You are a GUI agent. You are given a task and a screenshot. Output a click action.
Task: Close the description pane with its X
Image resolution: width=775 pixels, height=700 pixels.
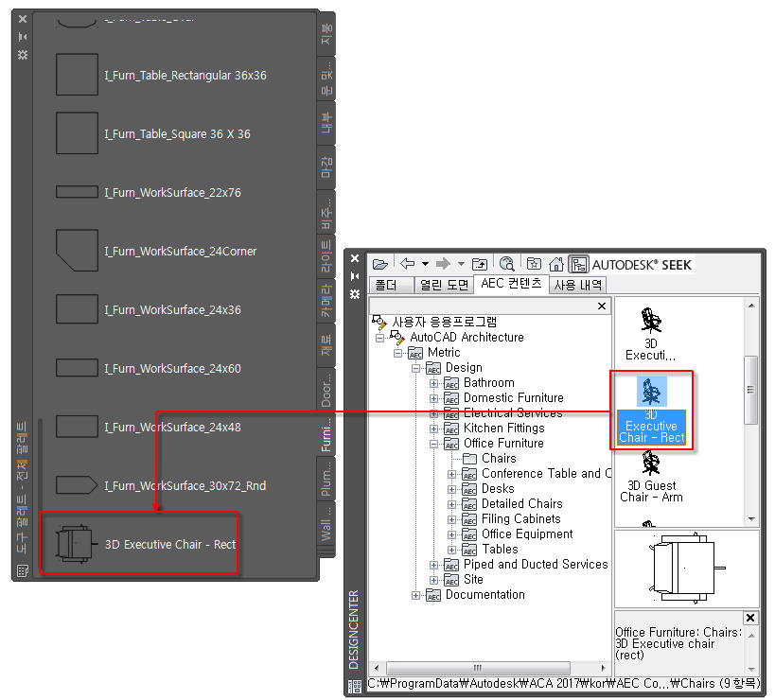(x=749, y=618)
